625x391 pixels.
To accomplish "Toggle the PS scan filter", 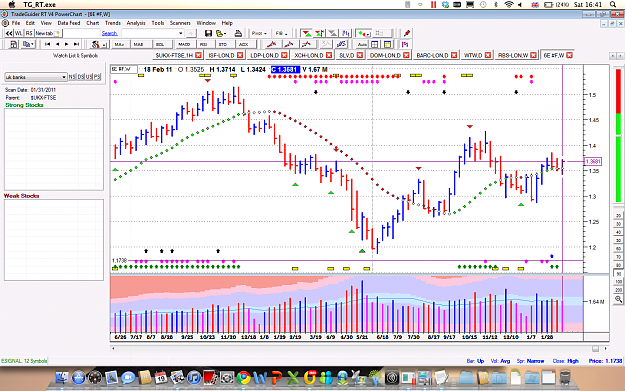I will click(x=97, y=77).
